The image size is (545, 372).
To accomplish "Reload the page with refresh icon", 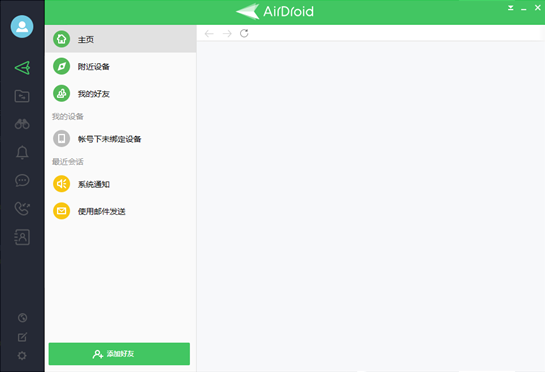I will click(x=244, y=33).
